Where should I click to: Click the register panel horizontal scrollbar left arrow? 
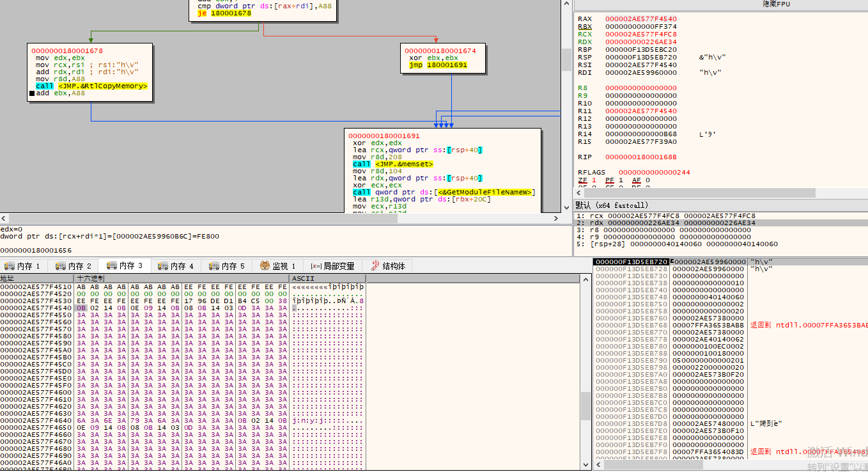[579, 193]
